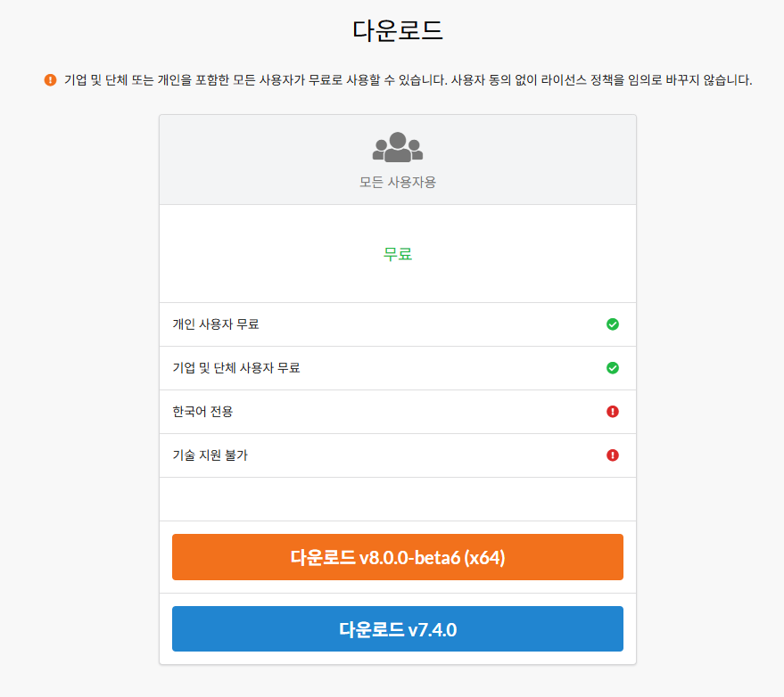Image resolution: width=784 pixels, height=697 pixels.
Task: Click the 한국어 전용 feature label
Action: [x=202, y=412]
